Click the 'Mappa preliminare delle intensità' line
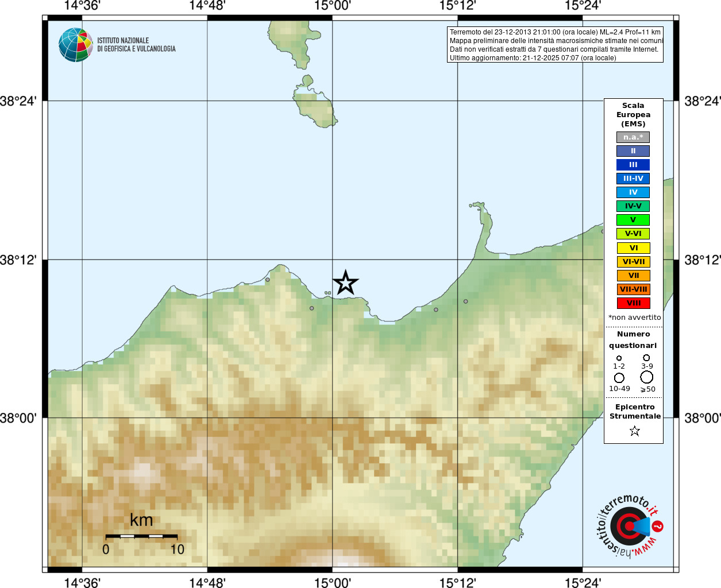 click(556, 41)
